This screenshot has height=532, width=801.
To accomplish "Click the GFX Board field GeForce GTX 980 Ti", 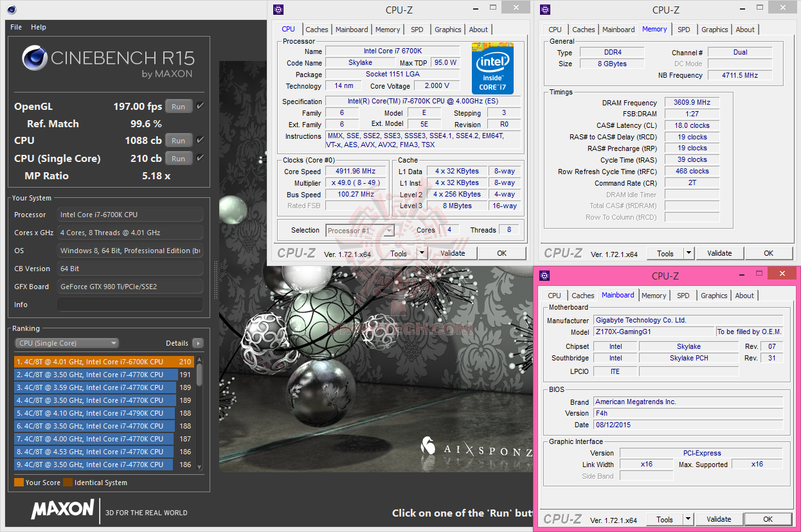I will 130,287.
